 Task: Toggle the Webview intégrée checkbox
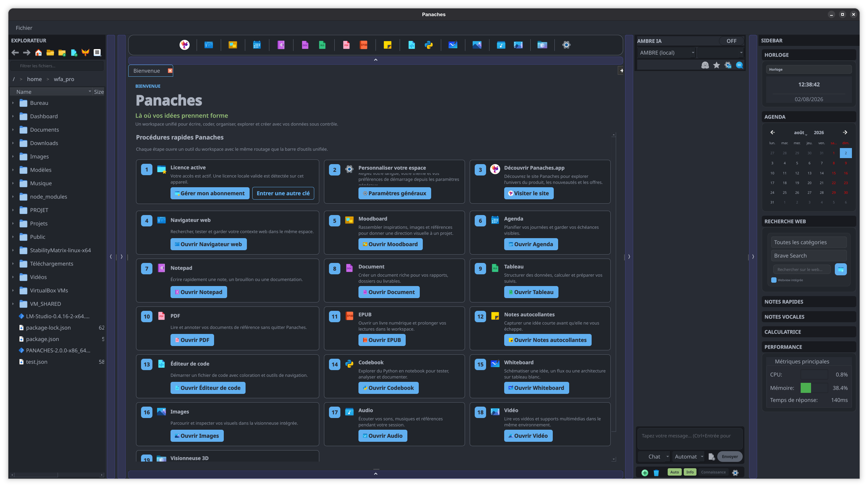pyautogui.click(x=774, y=280)
